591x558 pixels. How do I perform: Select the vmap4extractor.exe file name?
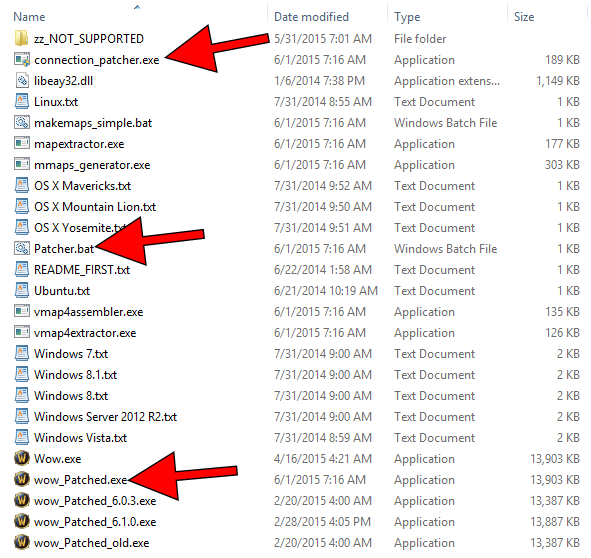(85, 333)
